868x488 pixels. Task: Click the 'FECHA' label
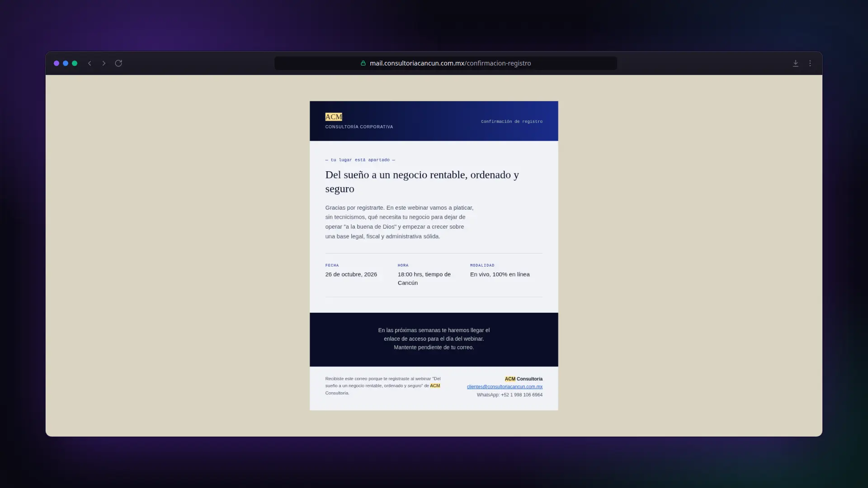332,265
